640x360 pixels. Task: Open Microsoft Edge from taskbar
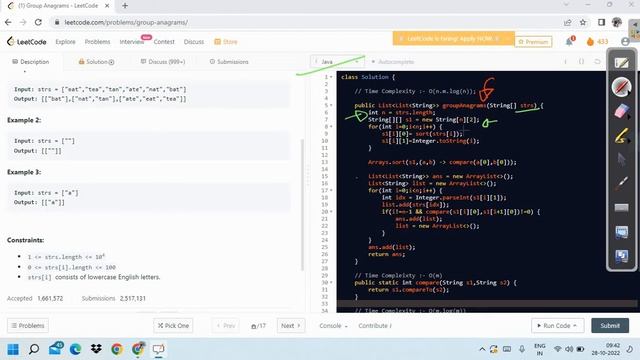click(x=76, y=349)
